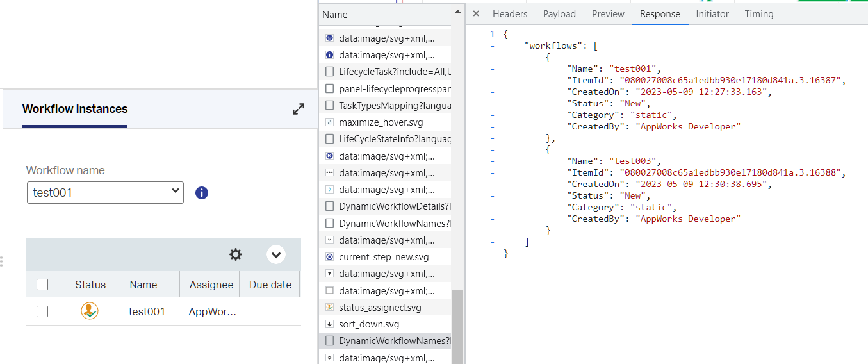
Task: Open the Timing tab
Action: (758, 14)
